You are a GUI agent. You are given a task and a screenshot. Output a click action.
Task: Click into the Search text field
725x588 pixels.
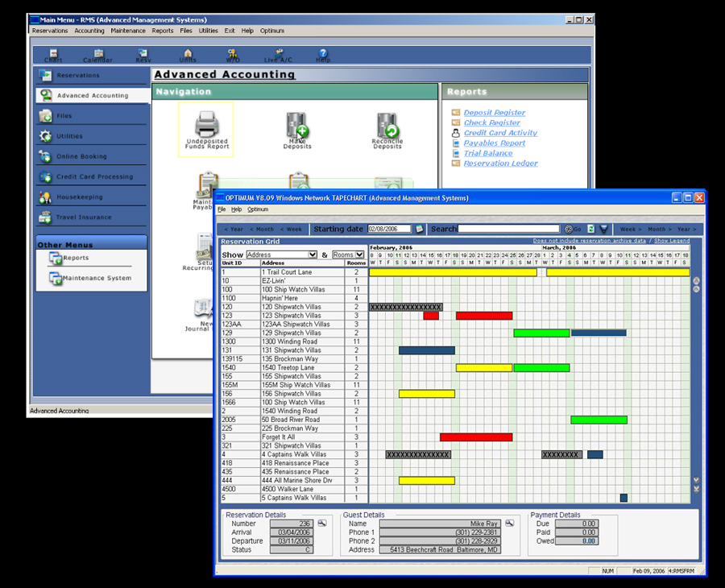click(x=508, y=229)
